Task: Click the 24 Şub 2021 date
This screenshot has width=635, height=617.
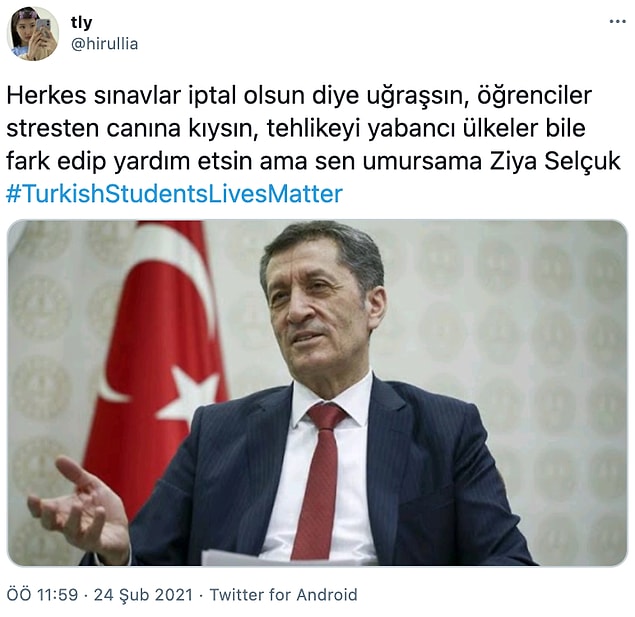Action: 143,595
